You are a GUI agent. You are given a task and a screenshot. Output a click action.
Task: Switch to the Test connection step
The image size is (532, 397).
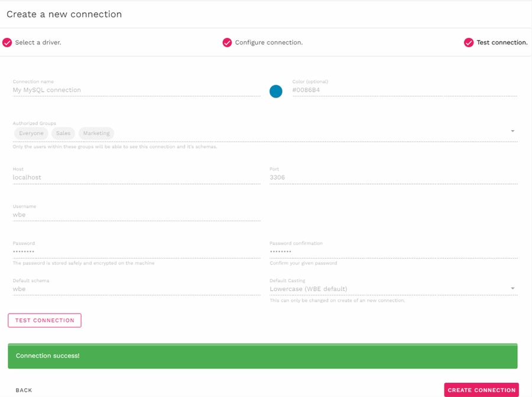(x=502, y=43)
